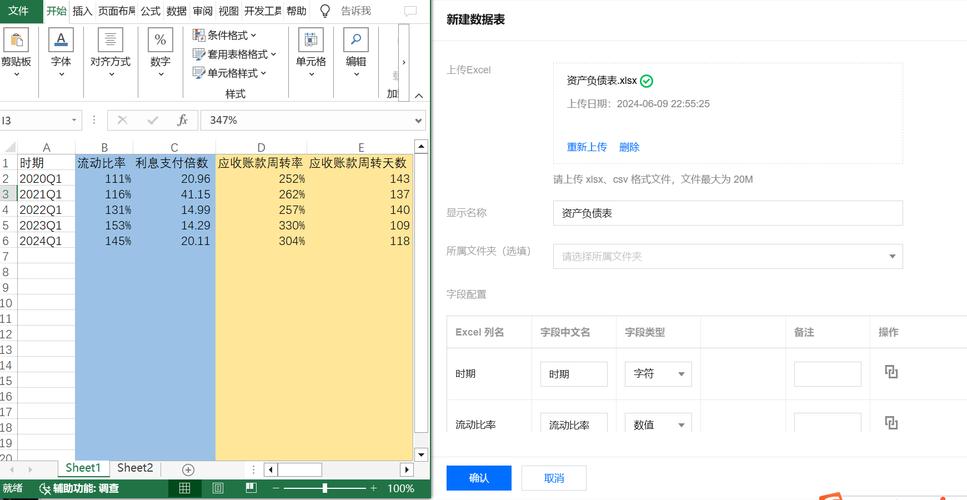Expand the formula bar

tap(419, 120)
